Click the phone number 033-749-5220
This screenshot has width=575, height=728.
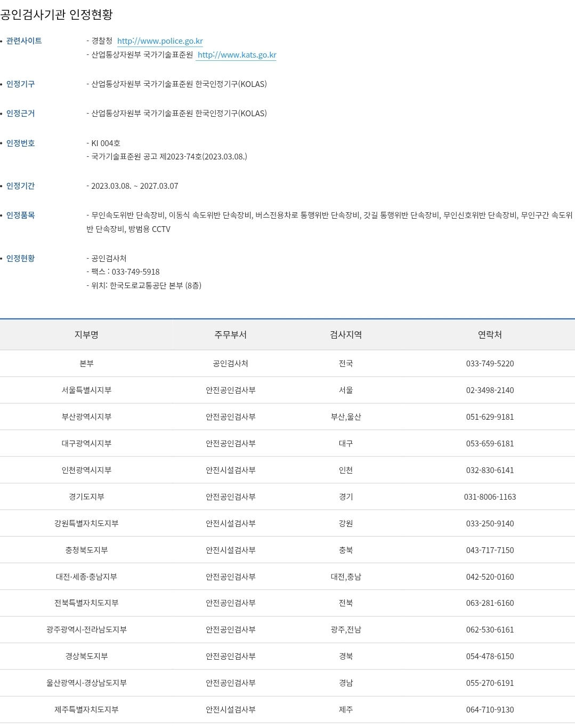(x=489, y=363)
